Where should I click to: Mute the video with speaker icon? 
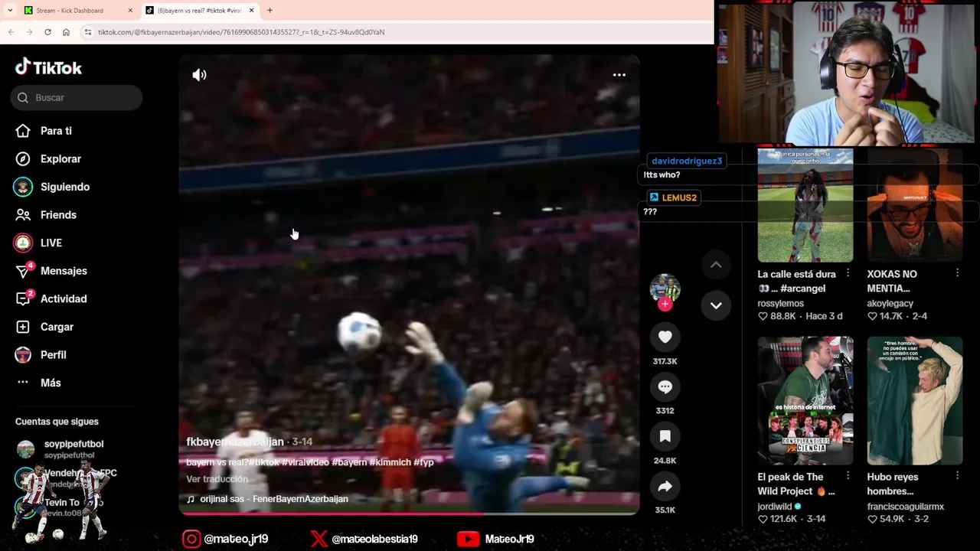coord(199,75)
